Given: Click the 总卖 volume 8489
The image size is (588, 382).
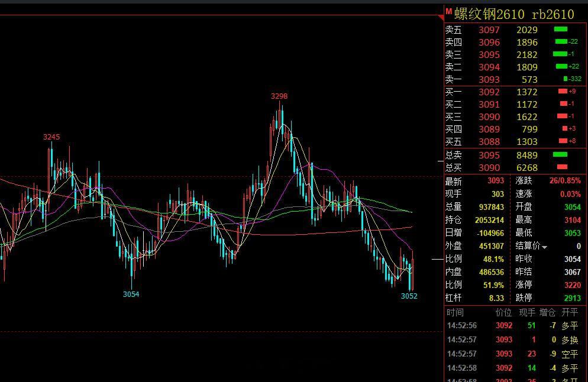Looking at the screenshot, I should coord(527,155).
